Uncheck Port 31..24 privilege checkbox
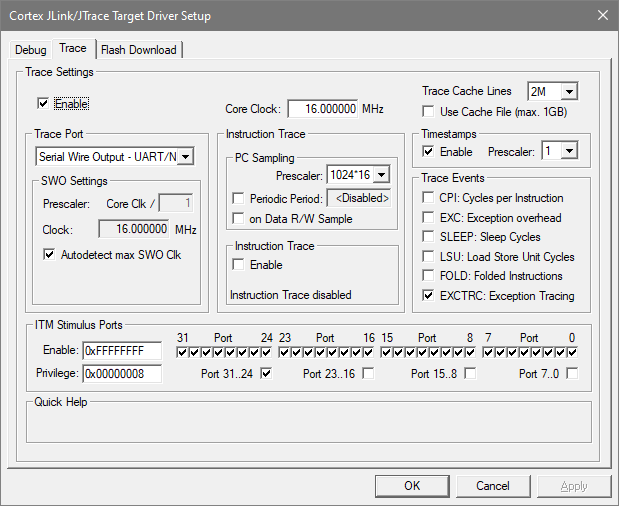This screenshot has height=506, width=619. tap(266, 373)
